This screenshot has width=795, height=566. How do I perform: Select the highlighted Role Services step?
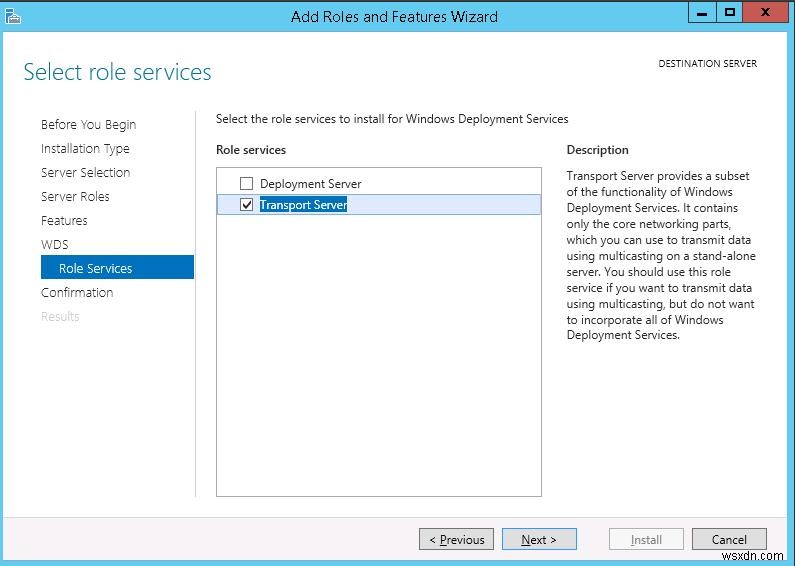pyautogui.click(x=117, y=267)
